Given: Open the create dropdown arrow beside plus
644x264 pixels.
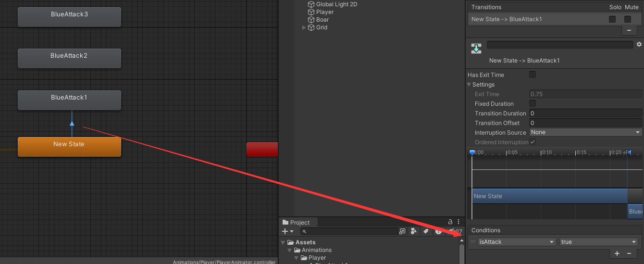Looking at the screenshot, I should (x=292, y=232).
